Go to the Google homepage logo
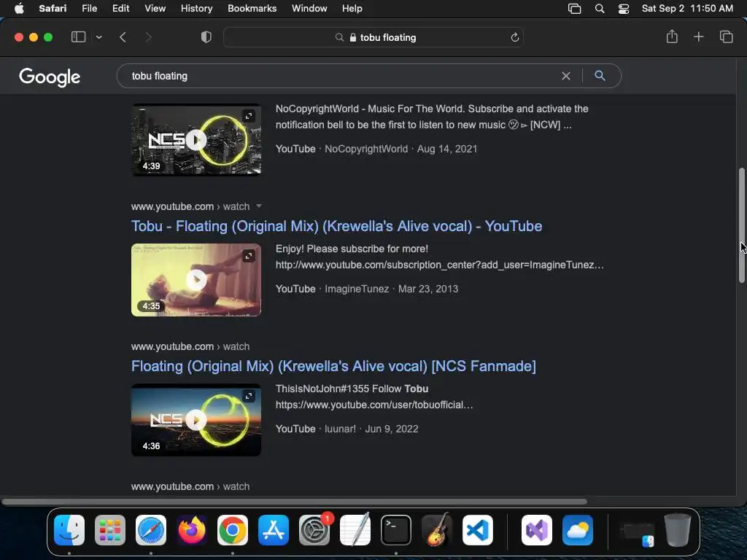This screenshot has width=747, height=560. pos(50,77)
